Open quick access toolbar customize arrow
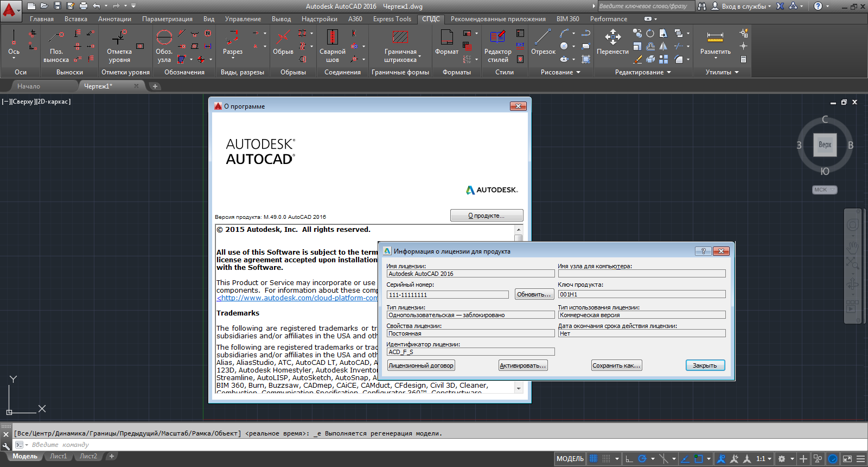The width and height of the screenshot is (868, 467). tap(133, 6)
